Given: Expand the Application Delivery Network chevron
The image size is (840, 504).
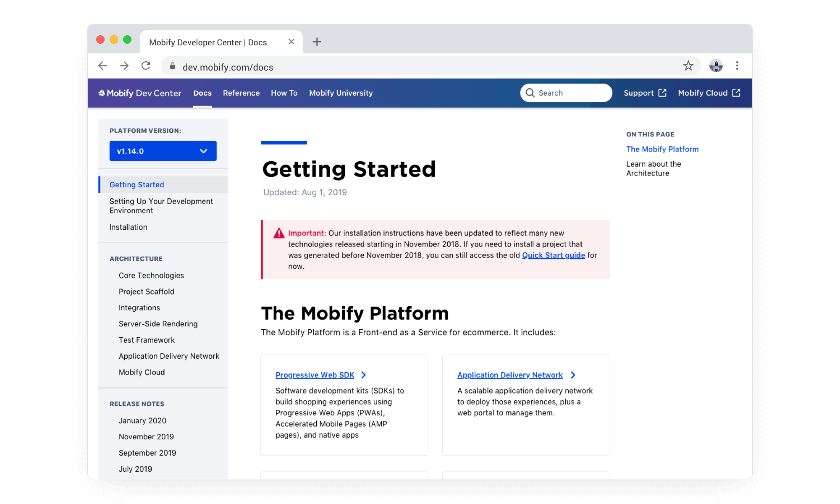Looking at the screenshot, I should (573, 374).
